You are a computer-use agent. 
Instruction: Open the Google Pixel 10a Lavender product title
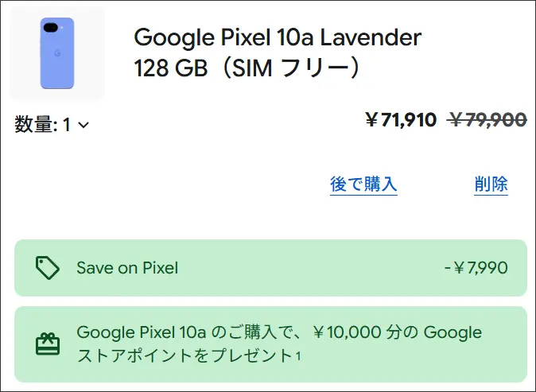pos(278,37)
